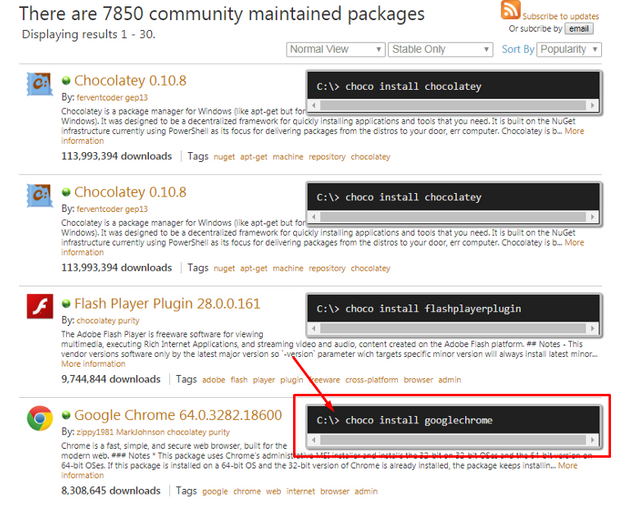Click left scroll arrow under flashplayerplugin command
The height and width of the screenshot is (506, 640).
pyautogui.click(x=314, y=328)
